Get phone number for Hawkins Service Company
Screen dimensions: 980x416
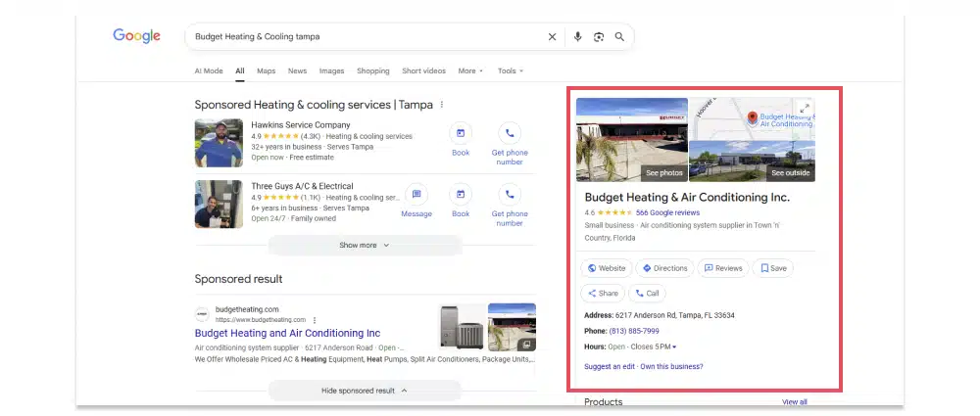point(510,134)
